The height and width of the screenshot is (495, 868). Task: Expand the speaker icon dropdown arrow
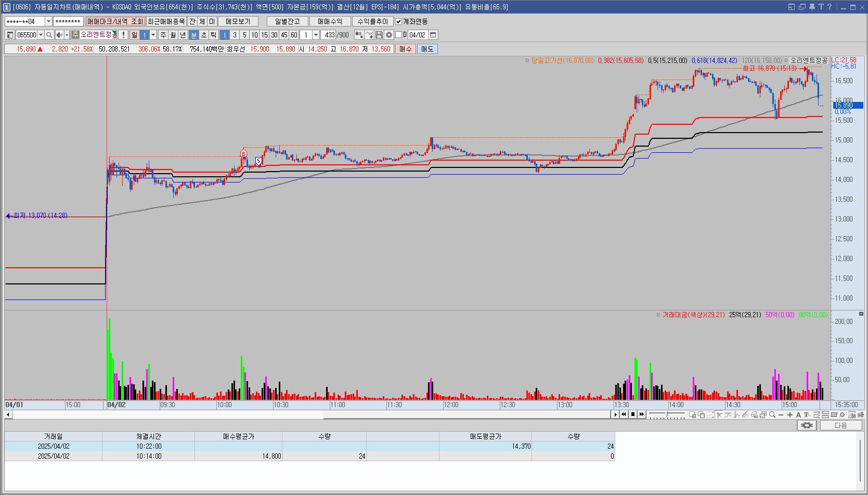pos(67,35)
